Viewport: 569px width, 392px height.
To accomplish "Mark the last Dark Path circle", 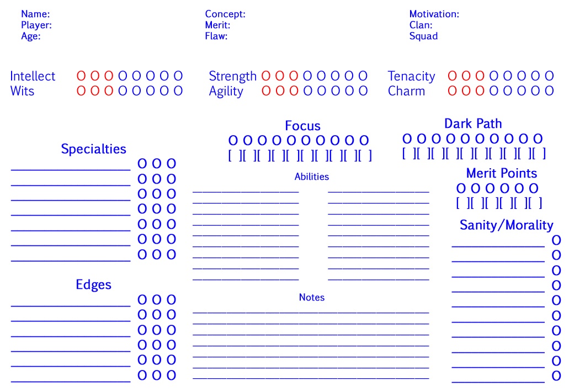I will [x=538, y=139].
